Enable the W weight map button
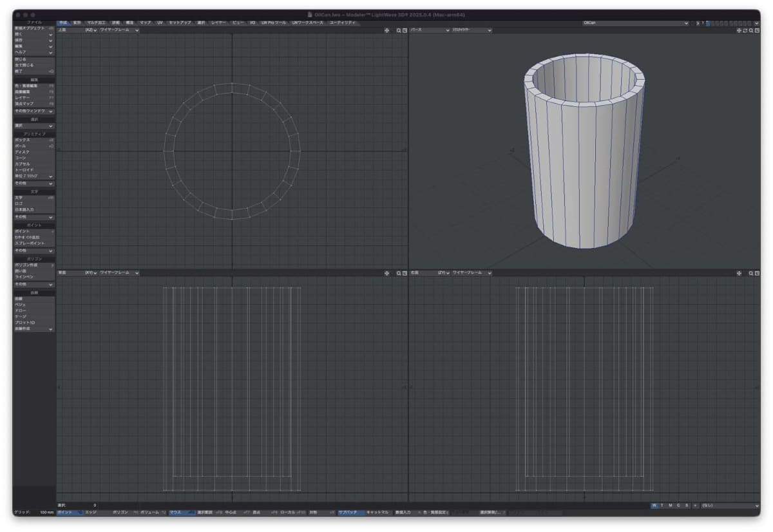773x532 pixels. [x=654, y=506]
